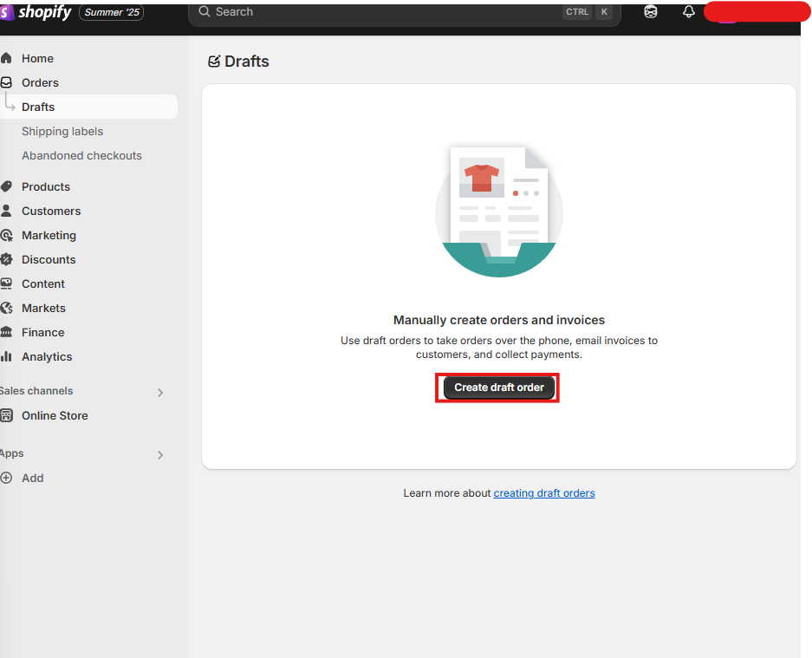Open the Sidekick assistant icon
Viewport: 812px width, 658px height.
(x=651, y=11)
